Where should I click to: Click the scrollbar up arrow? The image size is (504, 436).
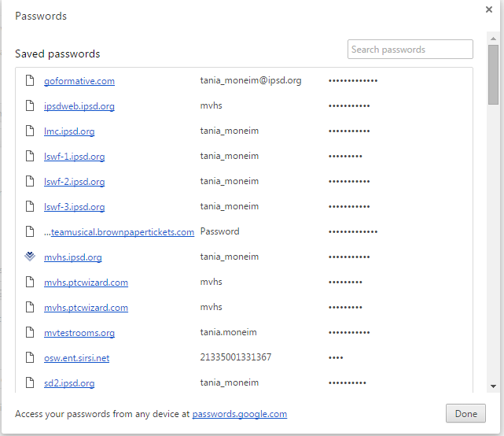[494, 39]
